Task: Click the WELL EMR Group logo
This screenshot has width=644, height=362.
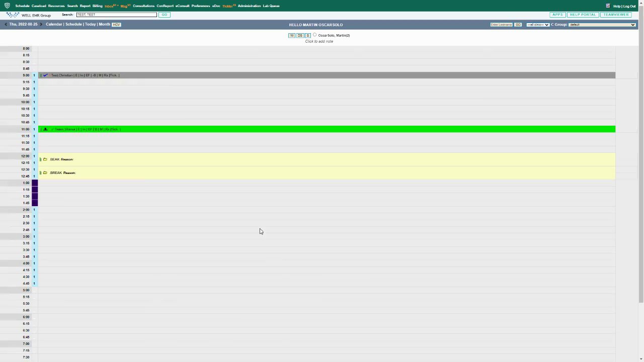Action: [x=29, y=15]
